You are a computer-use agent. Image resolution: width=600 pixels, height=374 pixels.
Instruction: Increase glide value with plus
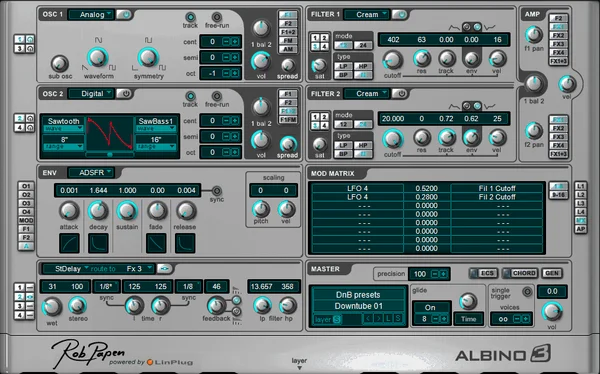[x=444, y=318]
